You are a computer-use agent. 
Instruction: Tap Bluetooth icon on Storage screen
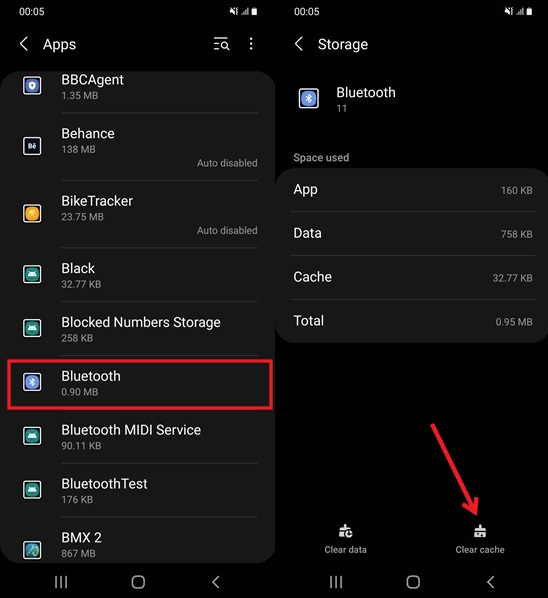(x=309, y=98)
